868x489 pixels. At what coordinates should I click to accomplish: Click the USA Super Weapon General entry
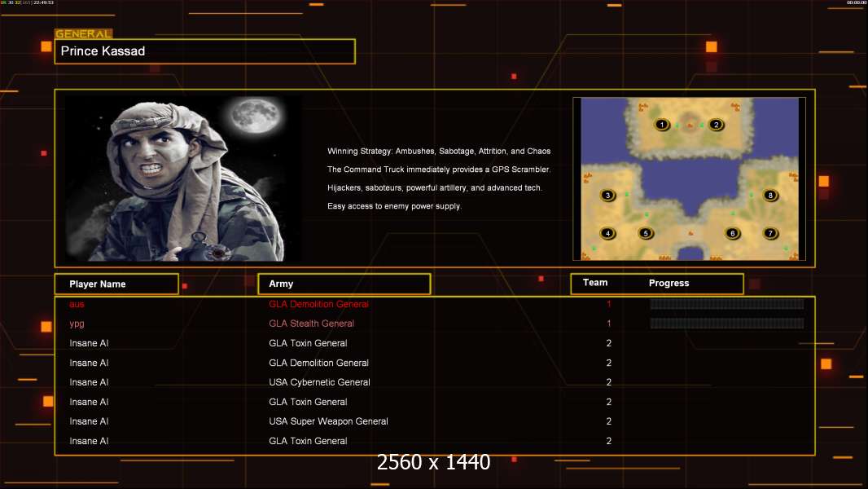point(328,421)
